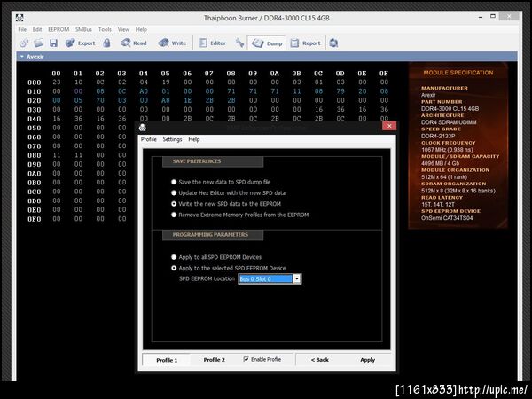Open the Report view from toolbar
Viewport: 532px width, 399px height.
pyautogui.click(x=305, y=43)
